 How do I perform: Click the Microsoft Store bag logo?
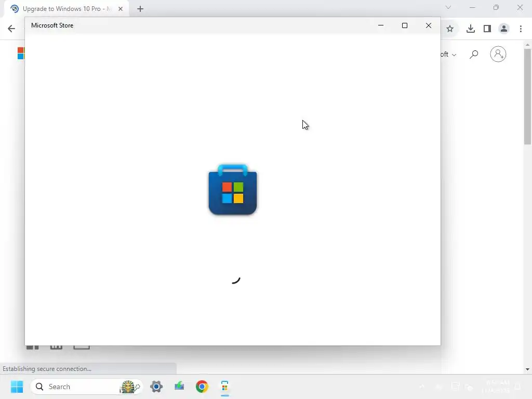click(x=233, y=189)
